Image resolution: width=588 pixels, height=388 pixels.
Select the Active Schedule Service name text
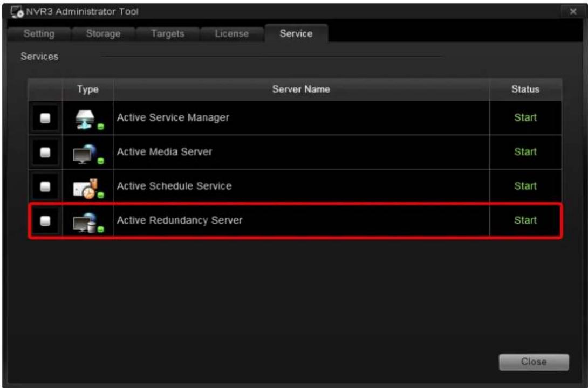(x=174, y=186)
